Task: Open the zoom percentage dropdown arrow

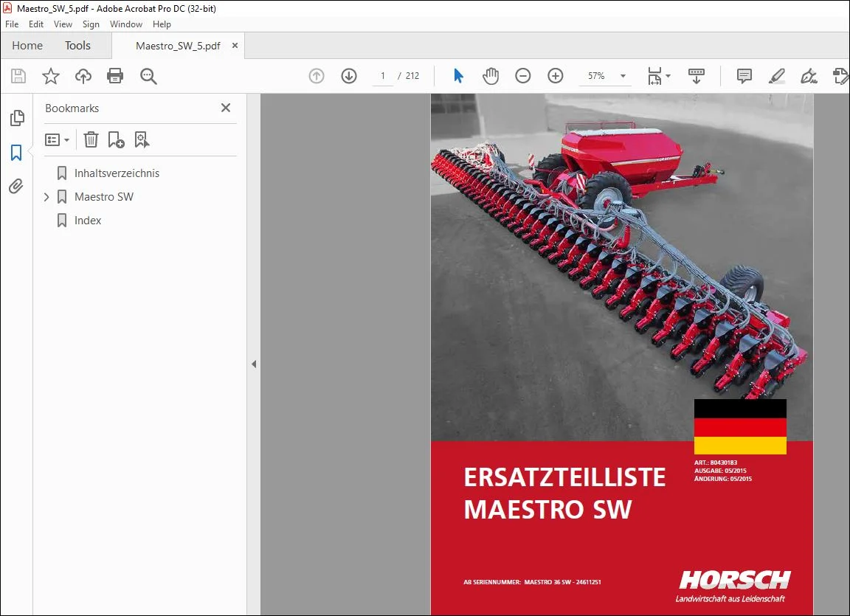Action: click(623, 76)
